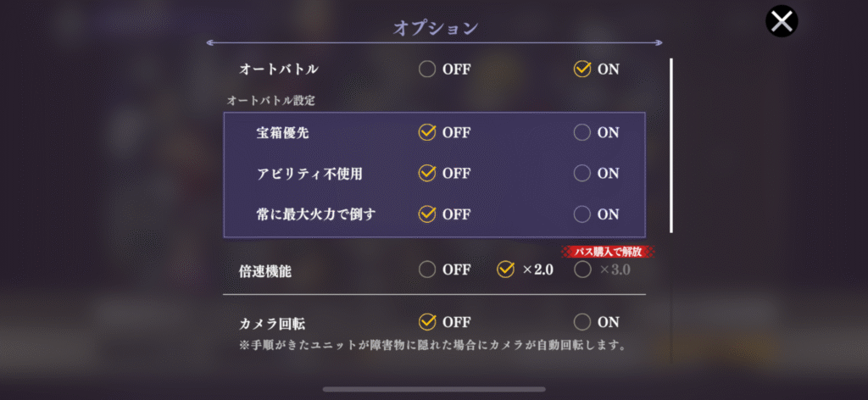
Task: Choose ×2.0 battle speed
Action: pos(505,269)
